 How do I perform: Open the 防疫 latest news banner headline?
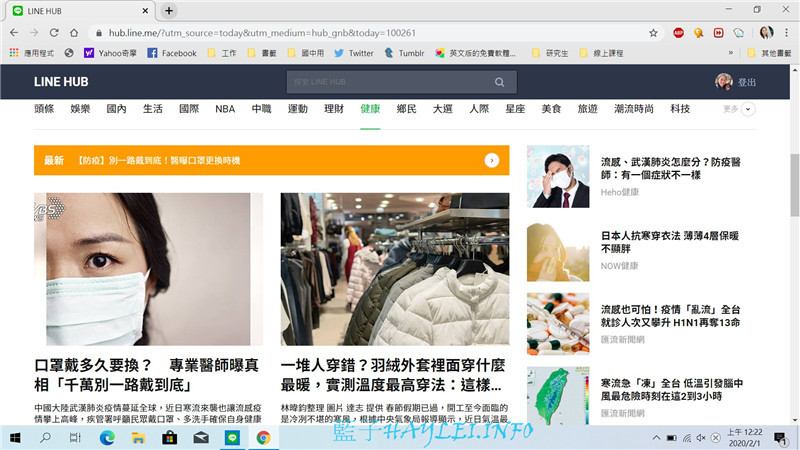click(x=159, y=160)
